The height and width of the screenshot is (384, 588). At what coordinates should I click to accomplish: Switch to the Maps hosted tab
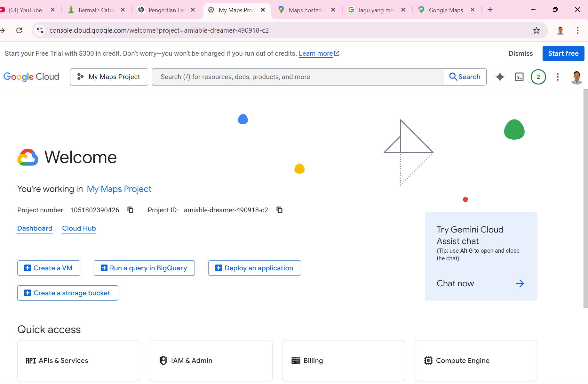pyautogui.click(x=306, y=10)
